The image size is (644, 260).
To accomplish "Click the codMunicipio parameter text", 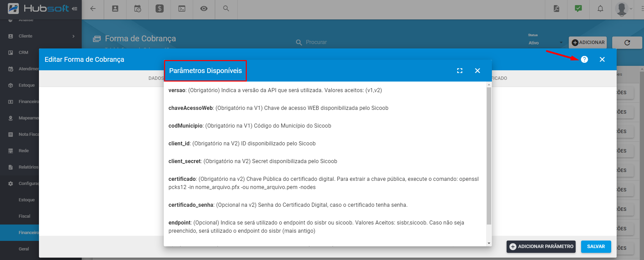I will click(x=250, y=126).
